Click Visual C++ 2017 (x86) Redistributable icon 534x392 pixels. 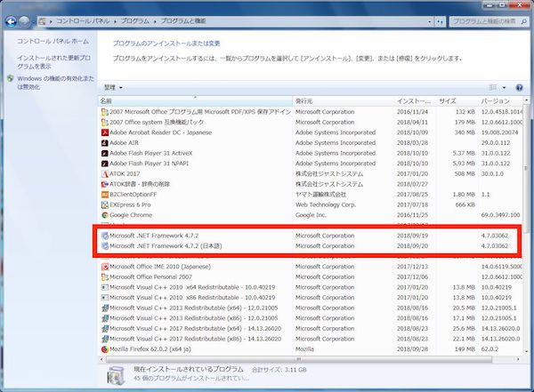pos(105,339)
